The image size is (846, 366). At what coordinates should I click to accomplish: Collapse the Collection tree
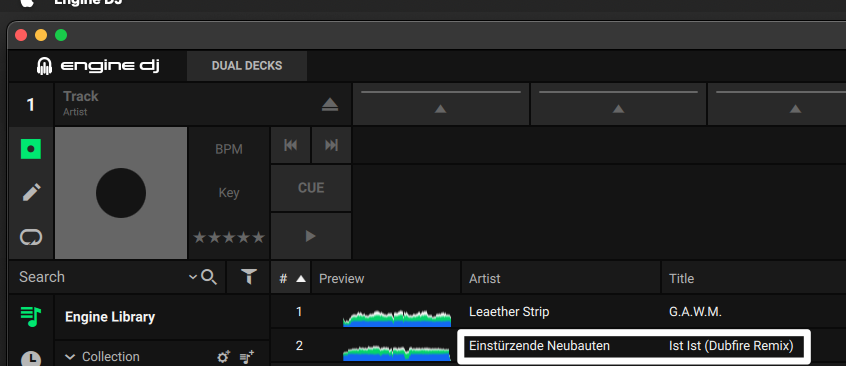pos(70,357)
